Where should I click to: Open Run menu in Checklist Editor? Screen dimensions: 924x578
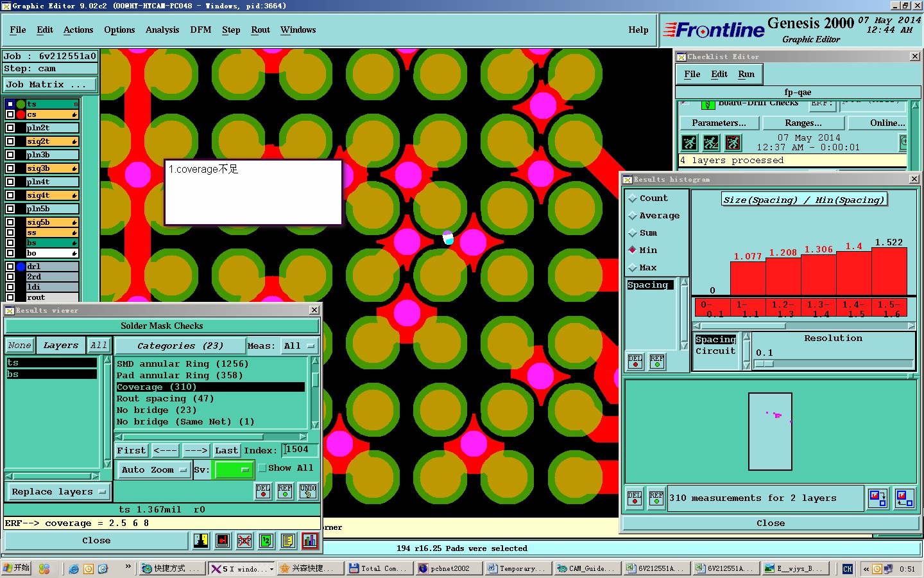click(x=746, y=74)
